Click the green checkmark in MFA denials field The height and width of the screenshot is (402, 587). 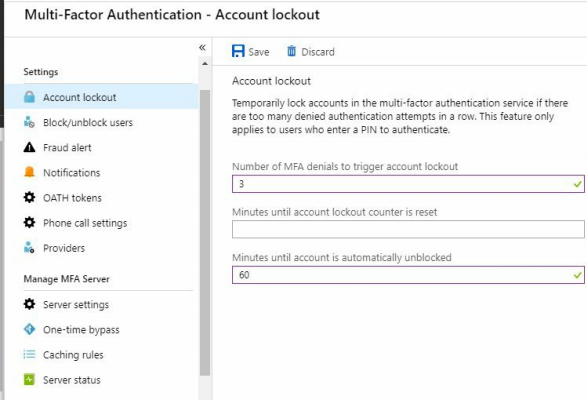[x=577, y=184]
